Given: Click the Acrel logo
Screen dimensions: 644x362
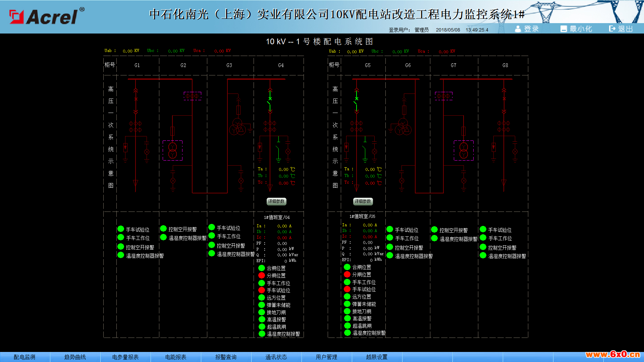Looking at the screenshot, I should (x=47, y=16).
